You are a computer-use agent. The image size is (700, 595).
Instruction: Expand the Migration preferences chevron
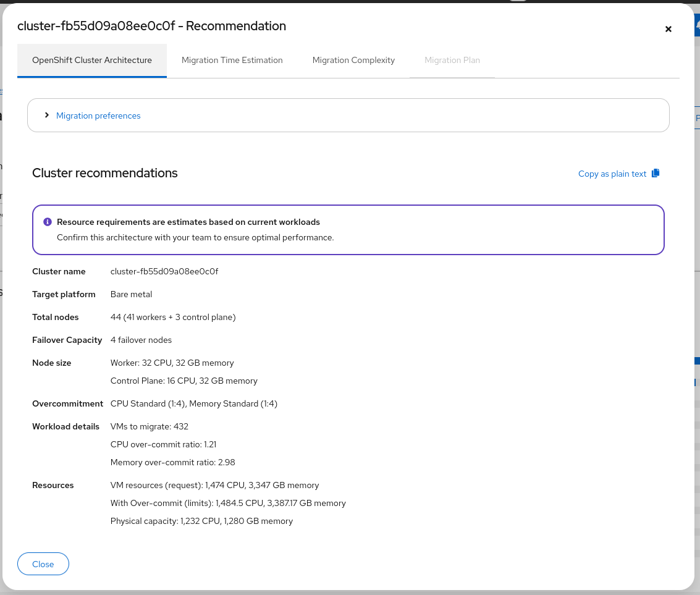47,115
